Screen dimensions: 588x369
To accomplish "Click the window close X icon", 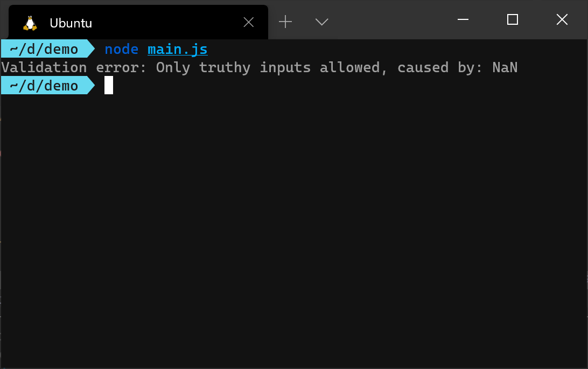I will point(562,20).
